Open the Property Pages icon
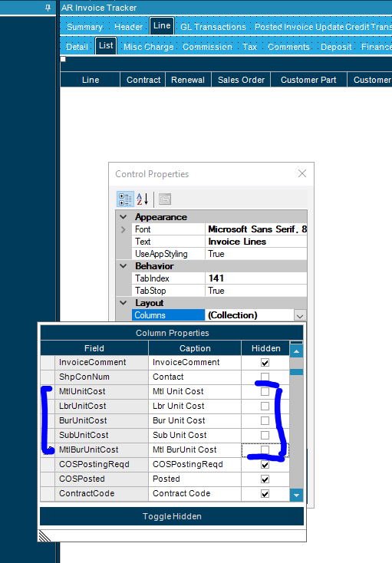The image size is (392, 563). [x=165, y=199]
